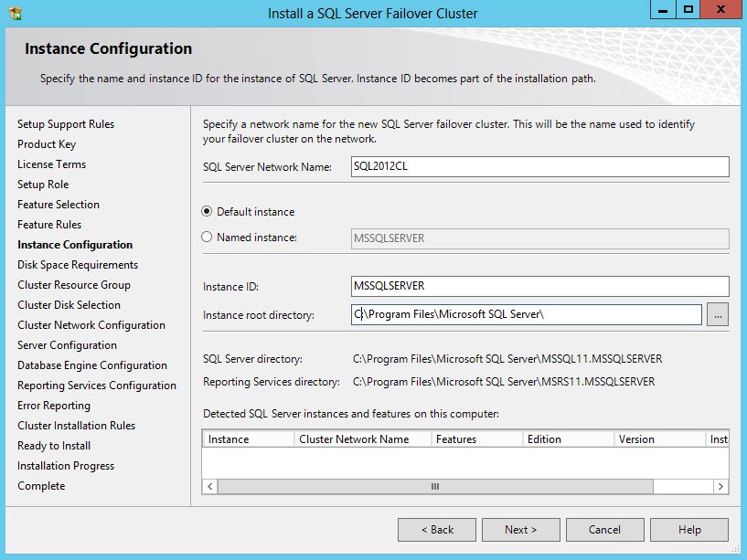Select the Named instance radio button
The width and height of the screenshot is (747, 560).
pos(207,237)
